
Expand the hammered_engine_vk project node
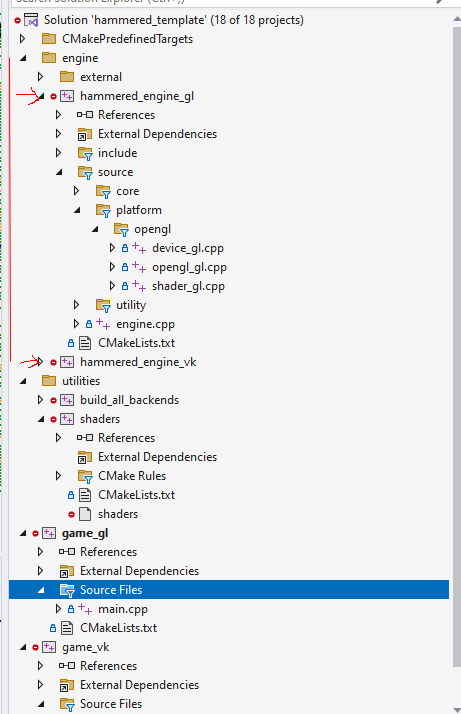[40, 362]
